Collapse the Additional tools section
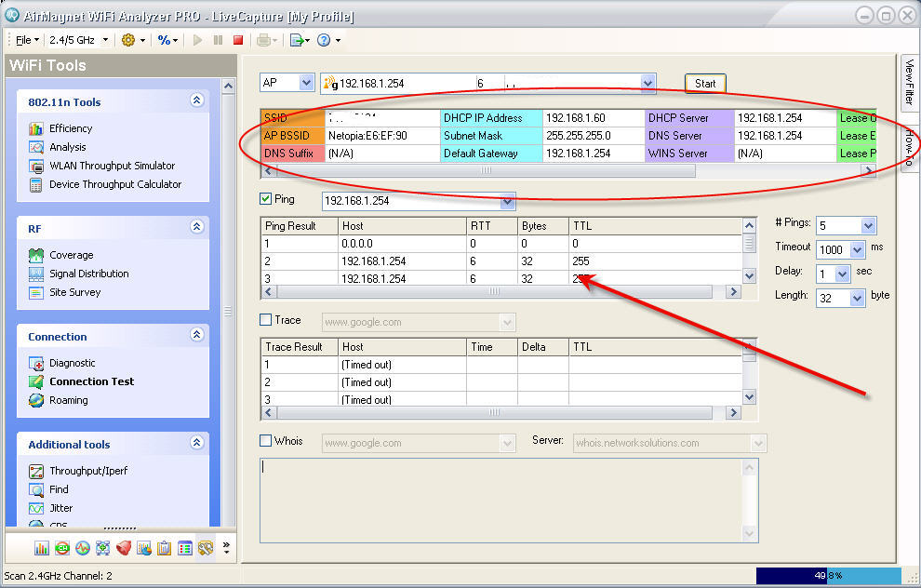Screen dimensions: 921x588 (197, 442)
